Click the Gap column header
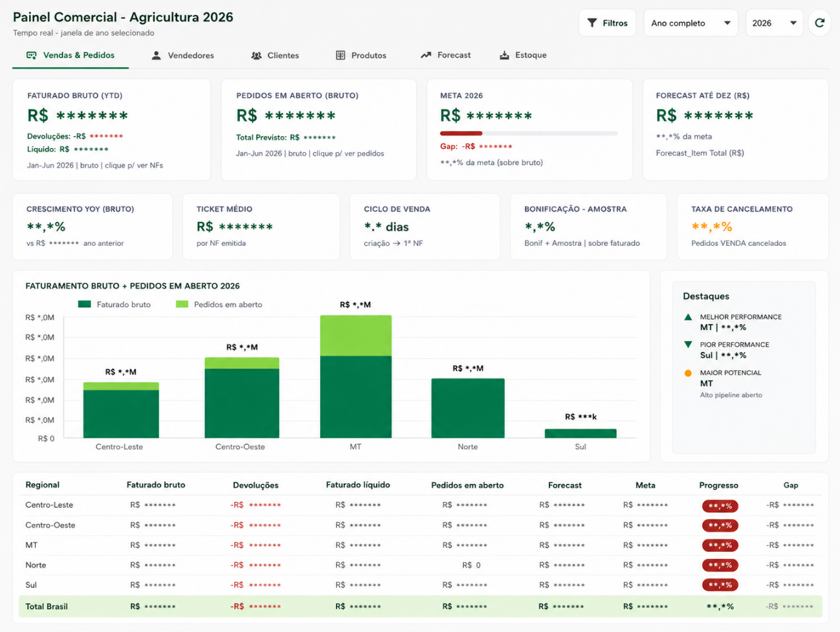Image resolution: width=840 pixels, height=632 pixels. pos(791,485)
